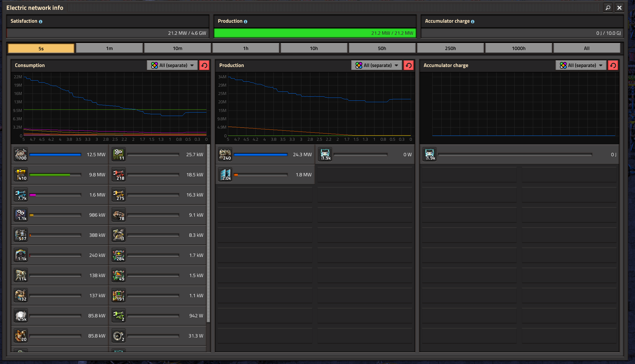Click the empty Accumulator charge graph
635x364 pixels.
(520, 108)
